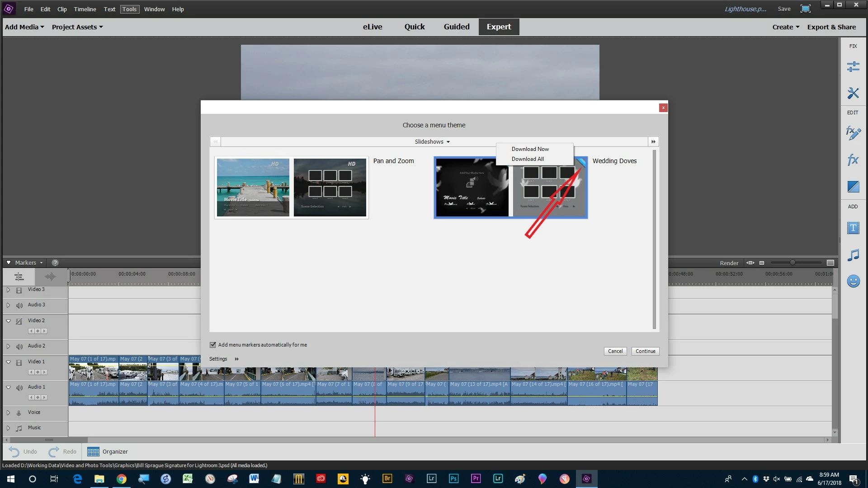
Task: Open the Titles & Text panel
Action: pyautogui.click(x=853, y=228)
